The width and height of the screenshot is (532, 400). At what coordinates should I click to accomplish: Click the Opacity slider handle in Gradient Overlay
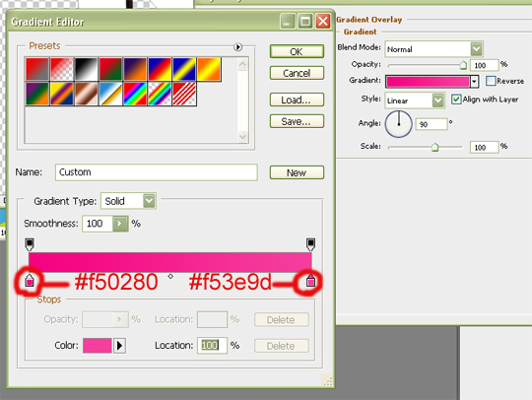[x=463, y=65]
